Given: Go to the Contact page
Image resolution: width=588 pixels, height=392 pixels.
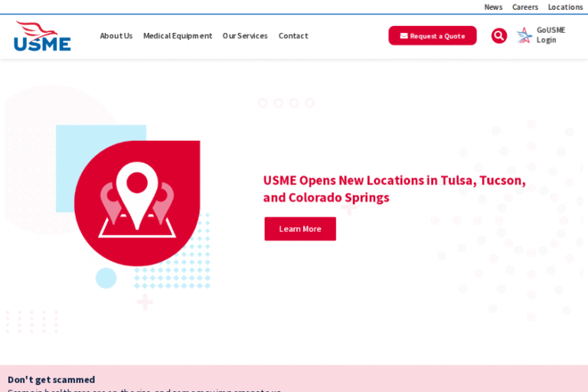Looking at the screenshot, I should click(x=293, y=36).
